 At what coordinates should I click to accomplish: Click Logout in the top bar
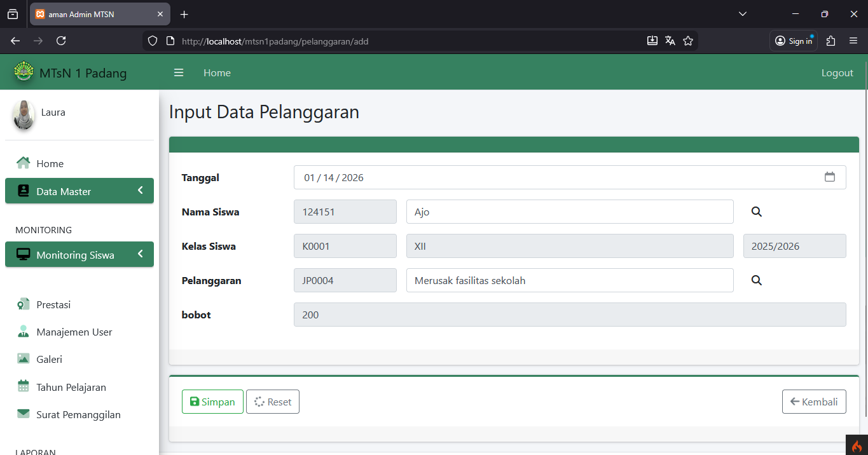click(837, 72)
